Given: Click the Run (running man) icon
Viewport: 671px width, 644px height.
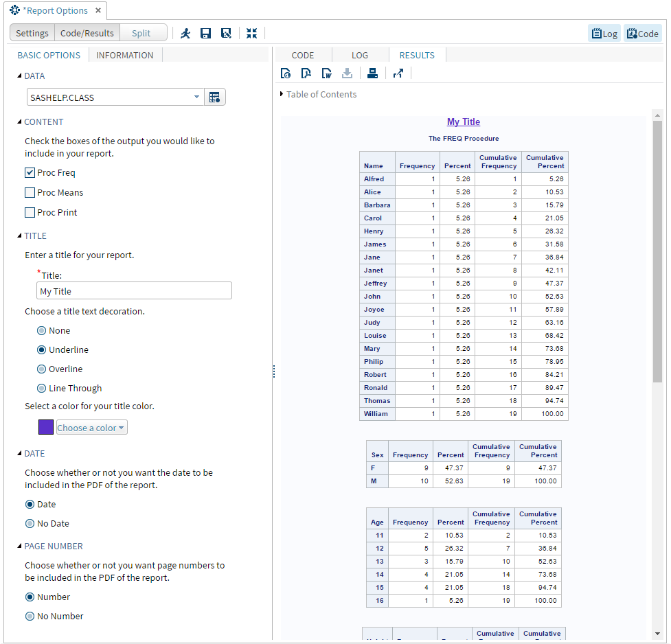Looking at the screenshot, I should tap(185, 33).
